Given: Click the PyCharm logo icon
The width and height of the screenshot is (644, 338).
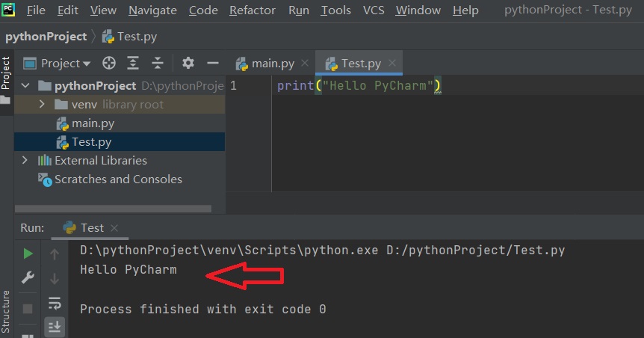Looking at the screenshot, I should tap(7, 9).
